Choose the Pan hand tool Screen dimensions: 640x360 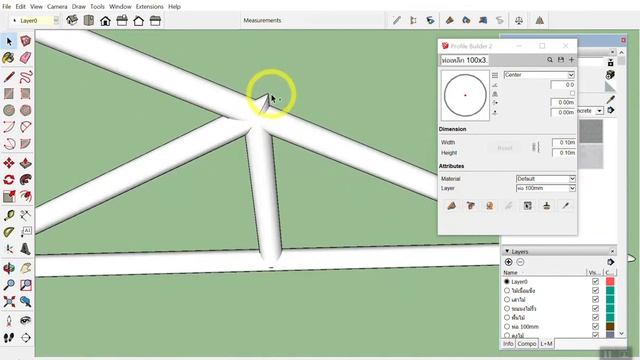(x=26, y=268)
